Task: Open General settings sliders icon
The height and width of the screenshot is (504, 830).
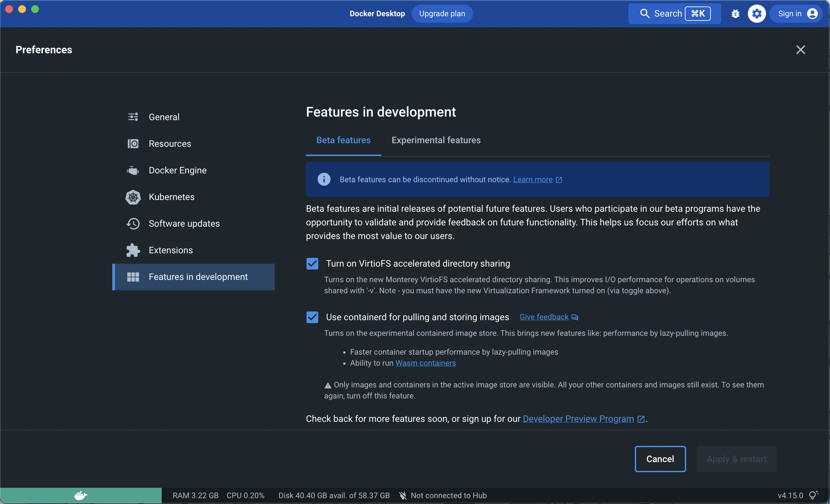Action: tap(133, 117)
